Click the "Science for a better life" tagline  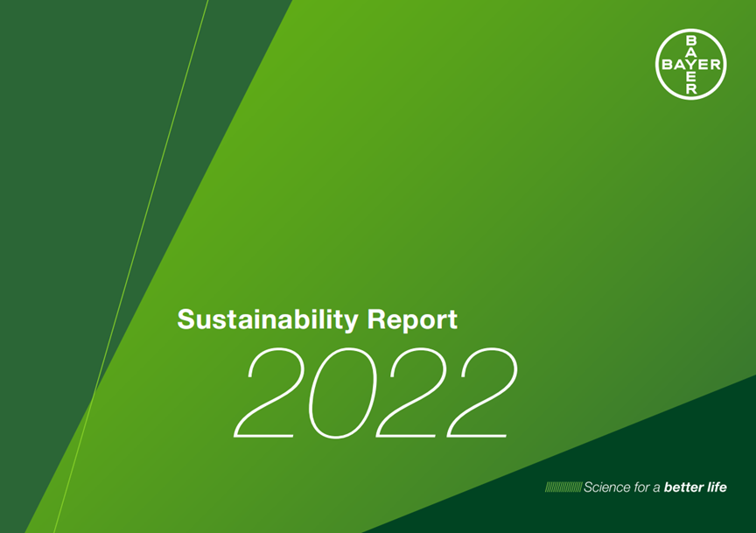pos(654,487)
